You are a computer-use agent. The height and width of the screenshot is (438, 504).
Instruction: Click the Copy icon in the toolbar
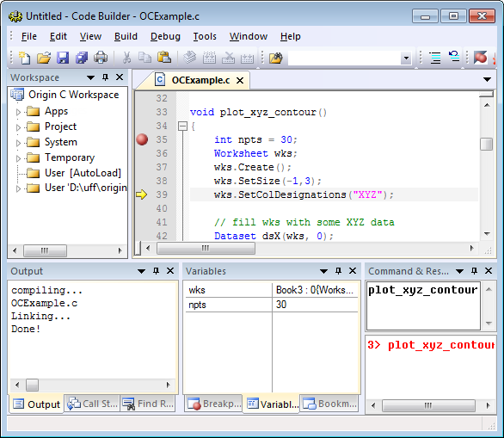[x=145, y=58]
